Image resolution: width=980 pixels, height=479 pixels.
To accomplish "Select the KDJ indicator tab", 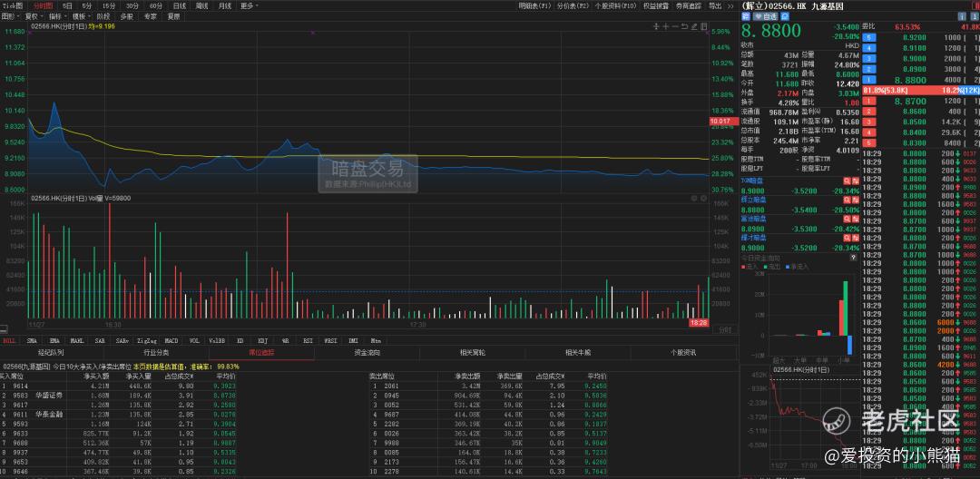I will [263, 341].
